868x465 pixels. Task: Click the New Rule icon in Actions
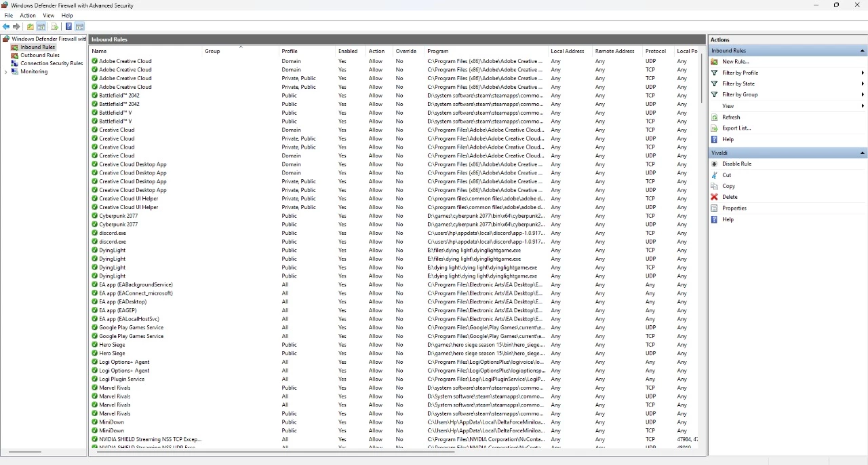(714, 62)
